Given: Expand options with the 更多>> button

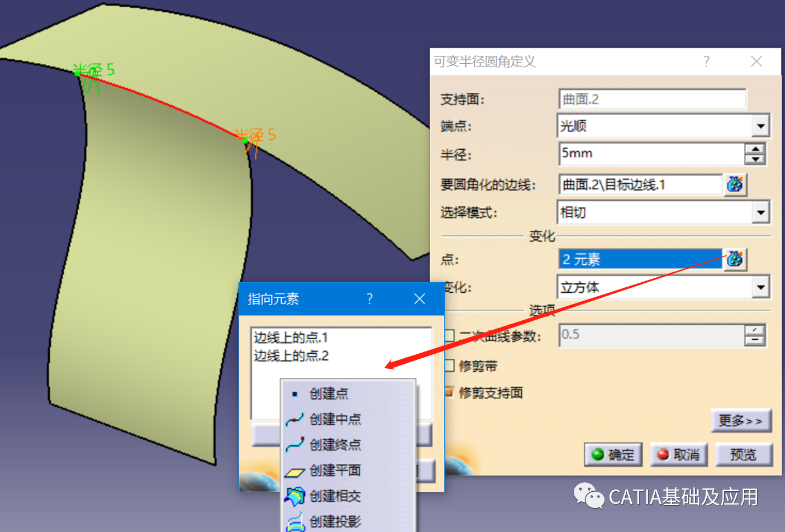Looking at the screenshot, I should (741, 421).
